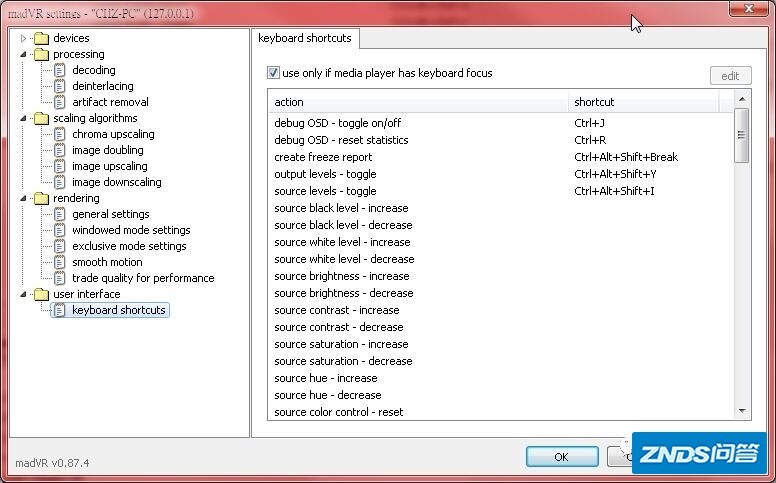Select smooth motion in the tree
The image size is (776, 483).
[107, 262]
